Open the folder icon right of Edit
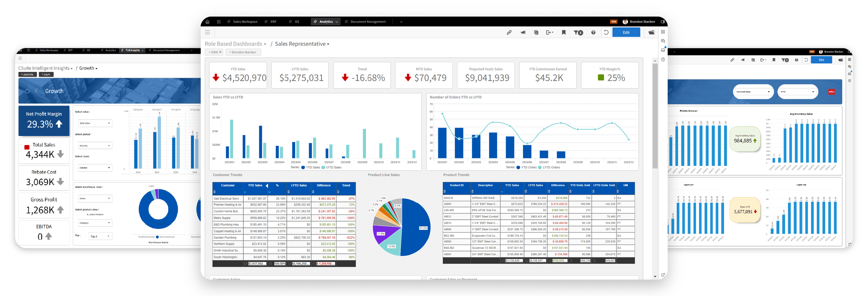 click(651, 32)
